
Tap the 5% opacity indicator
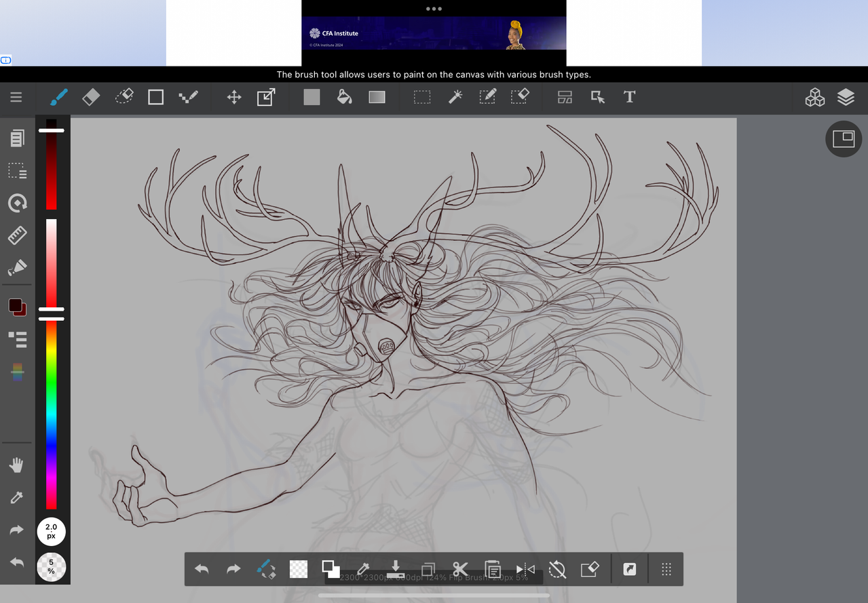click(51, 567)
